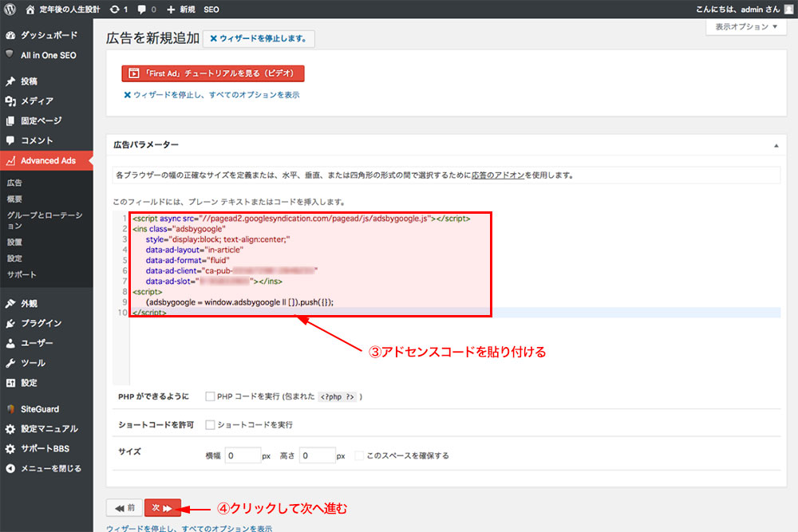
Task: Click the 応答のアドオン link
Action: coord(498,175)
